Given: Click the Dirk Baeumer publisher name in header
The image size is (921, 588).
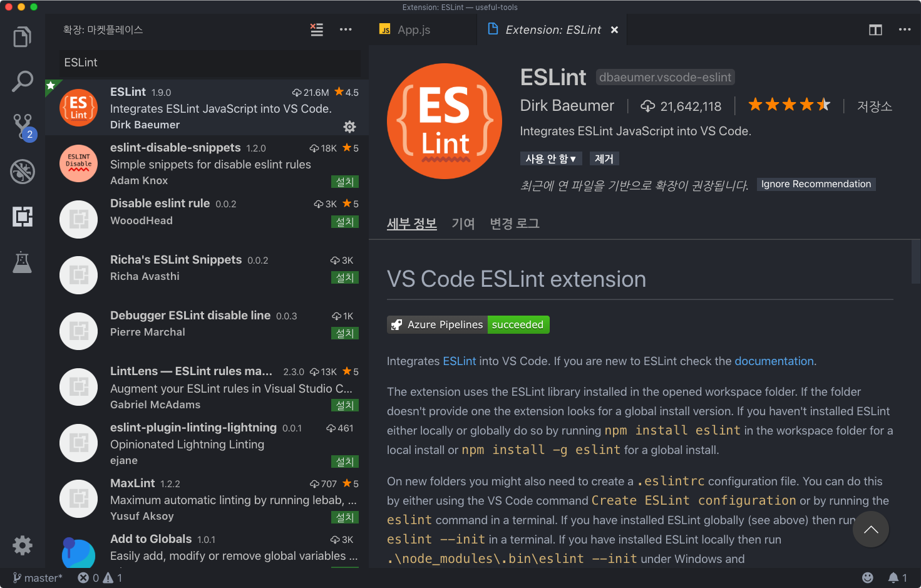Looking at the screenshot, I should click(x=567, y=106).
